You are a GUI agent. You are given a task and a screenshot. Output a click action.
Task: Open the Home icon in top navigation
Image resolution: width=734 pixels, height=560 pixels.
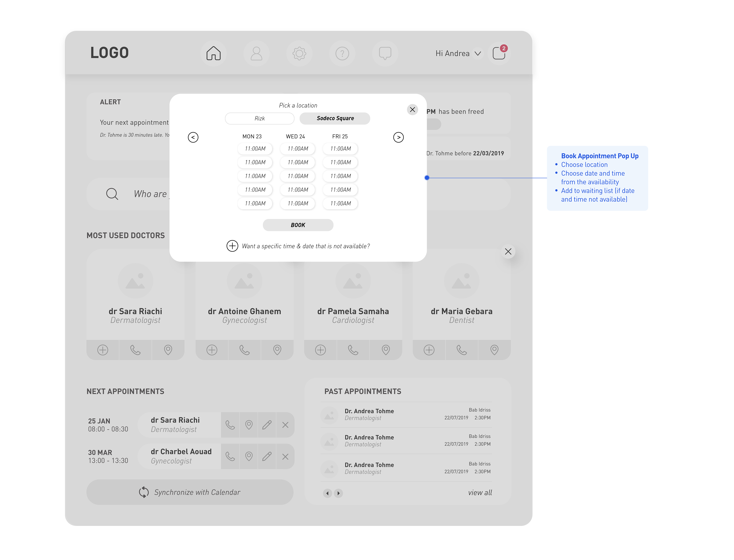point(213,53)
